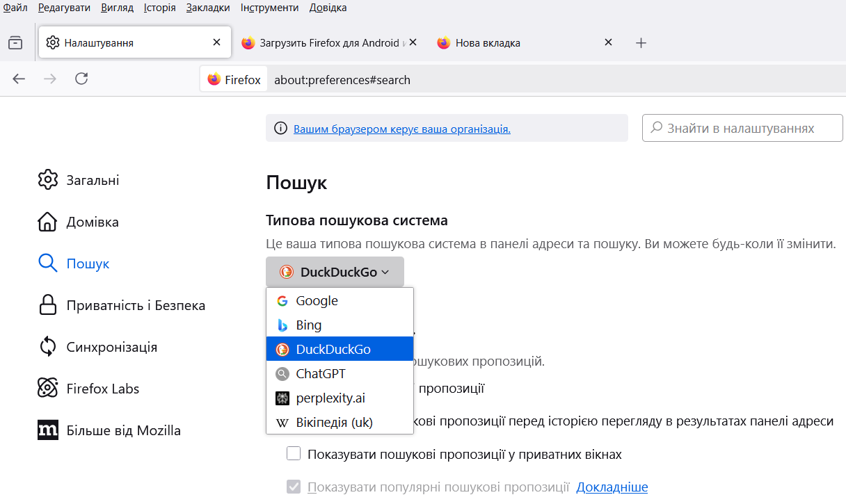
Task: Open the Firefox Labs section
Action: click(x=88, y=389)
